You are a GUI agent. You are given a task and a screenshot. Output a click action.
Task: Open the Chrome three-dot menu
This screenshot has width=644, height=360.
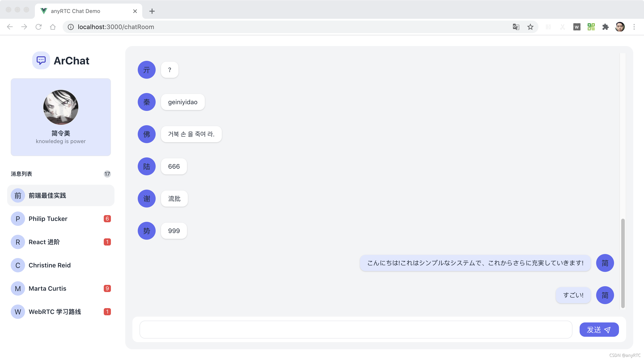[634, 27]
